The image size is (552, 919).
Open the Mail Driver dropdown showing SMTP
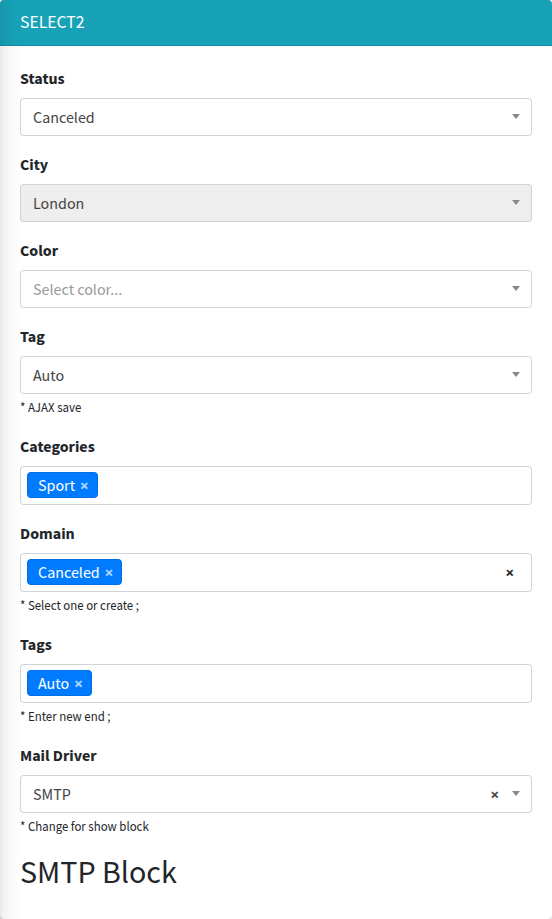tap(275, 794)
